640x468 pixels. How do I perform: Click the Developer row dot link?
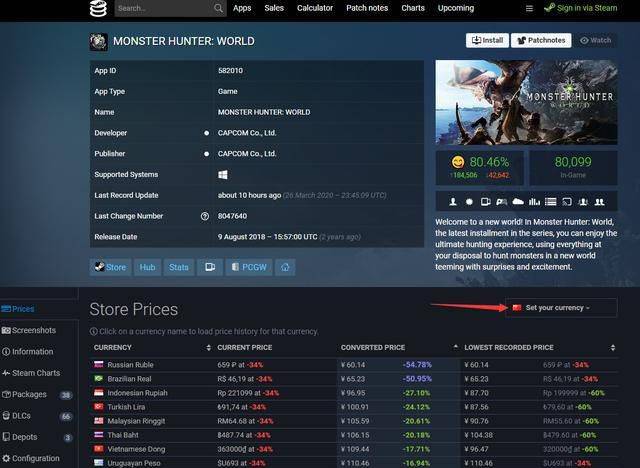[x=207, y=133]
